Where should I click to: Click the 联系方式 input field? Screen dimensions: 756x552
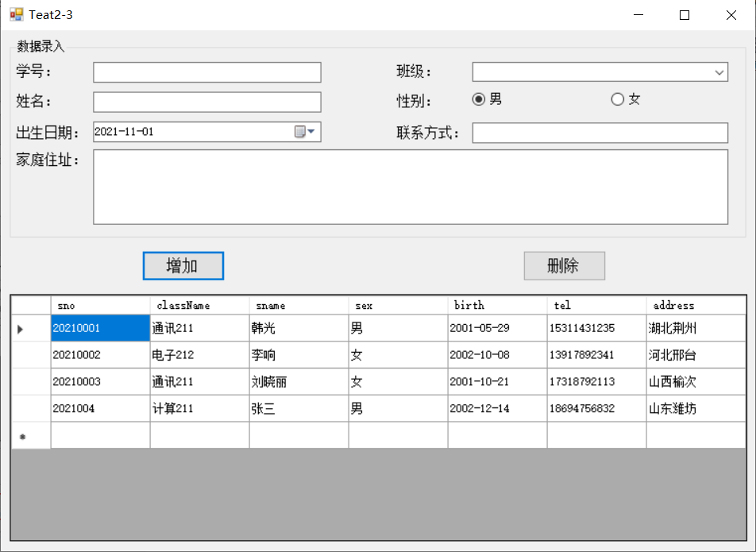point(600,133)
